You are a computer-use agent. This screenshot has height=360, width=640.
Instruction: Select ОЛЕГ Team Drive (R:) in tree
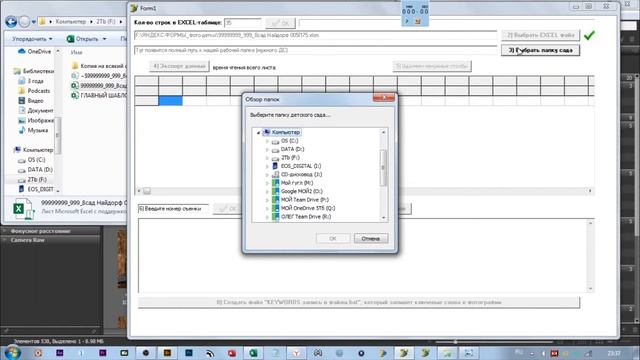point(306,217)
